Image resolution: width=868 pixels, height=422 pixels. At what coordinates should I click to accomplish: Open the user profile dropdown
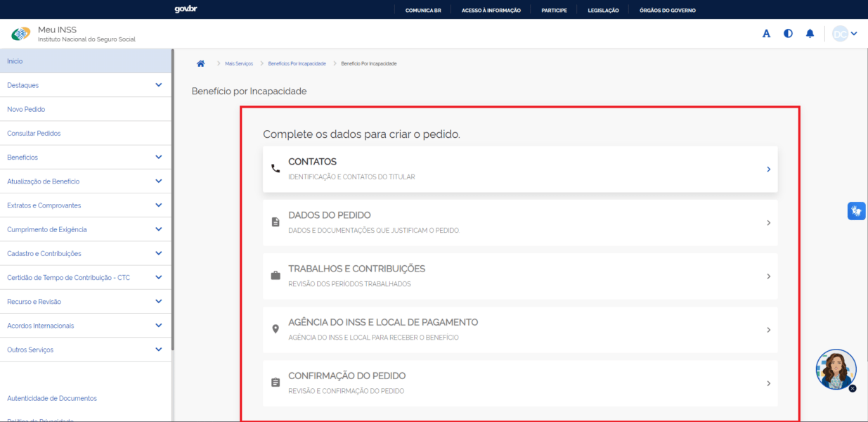845,34
